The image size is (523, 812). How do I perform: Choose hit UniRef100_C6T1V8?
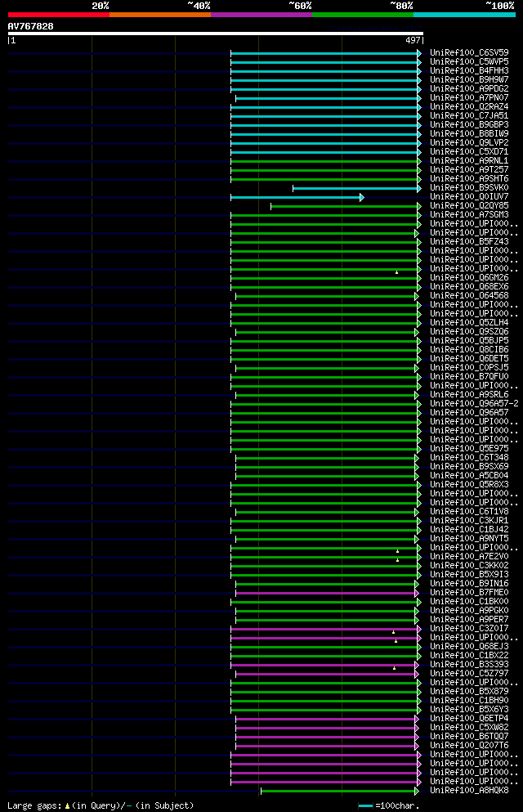pyautogui.click(x=469, y=512)
